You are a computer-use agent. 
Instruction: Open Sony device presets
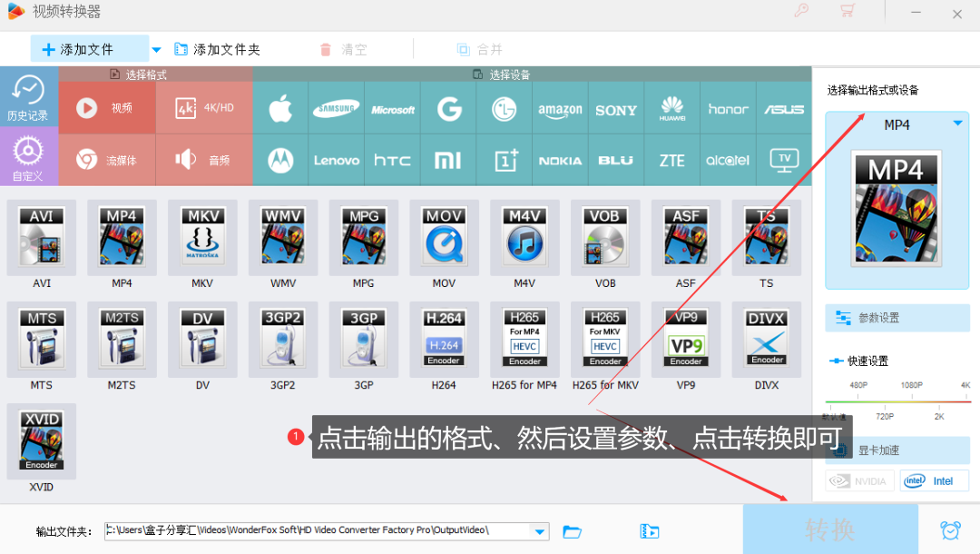point(616,108)
